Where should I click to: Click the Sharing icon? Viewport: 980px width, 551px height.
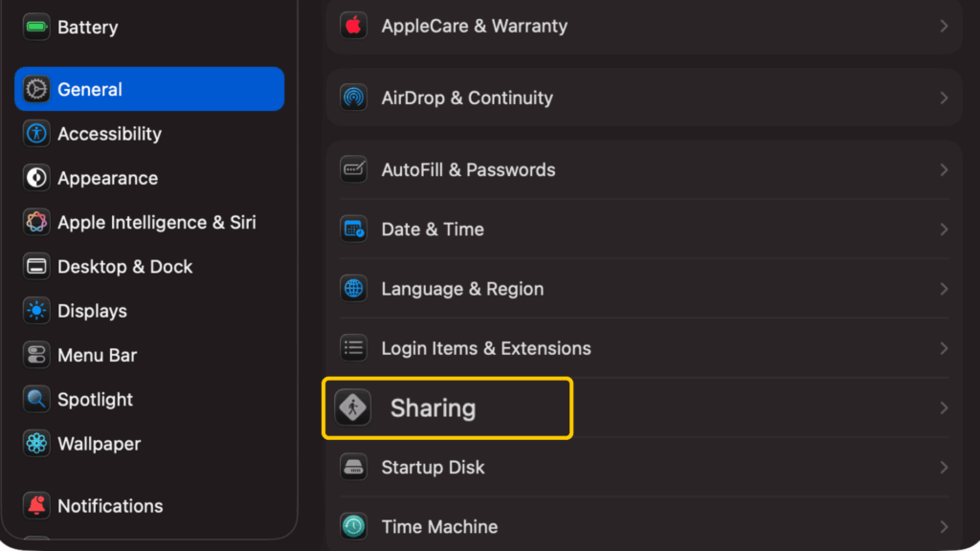pos(353,408)
